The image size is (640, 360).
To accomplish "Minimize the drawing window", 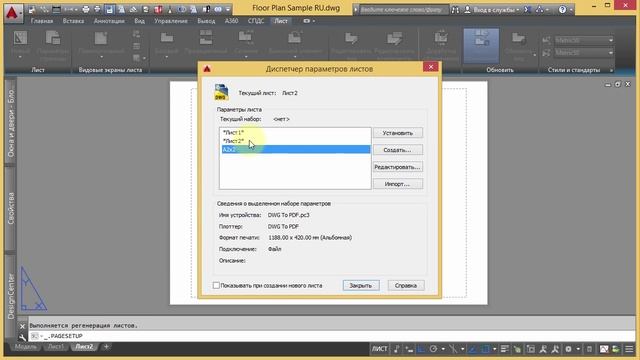I will pyautogui.click(x=608, y=84).
